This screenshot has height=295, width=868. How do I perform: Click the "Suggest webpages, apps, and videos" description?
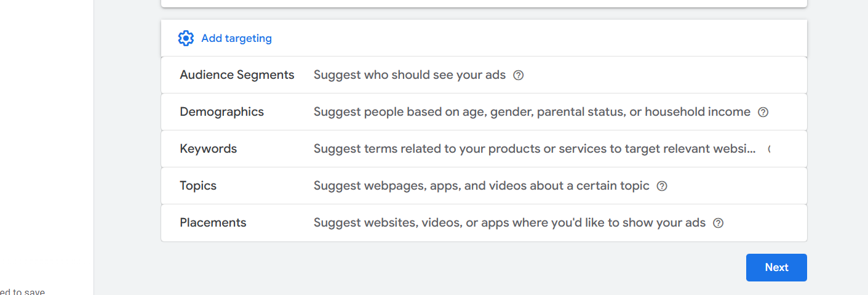click(481, 186)
